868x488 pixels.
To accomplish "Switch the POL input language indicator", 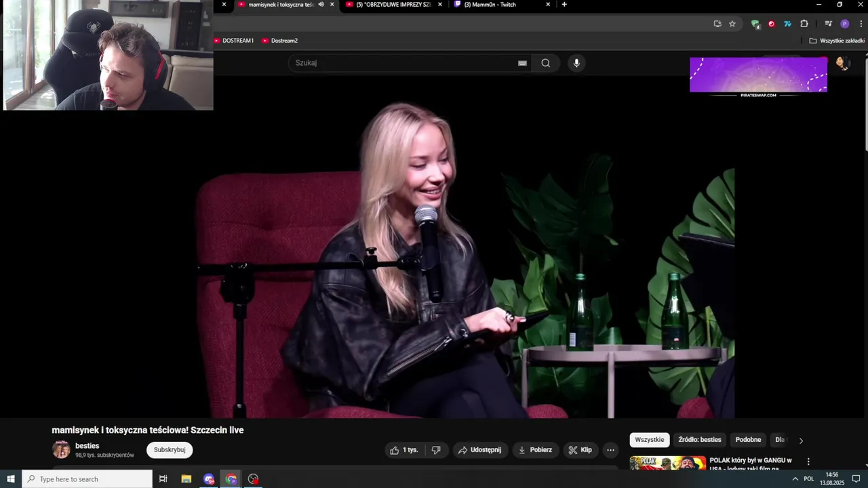I will (x=809, y=479).
